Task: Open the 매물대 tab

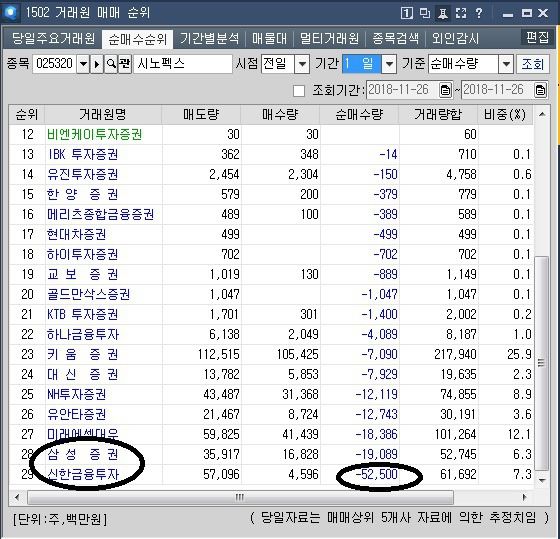Action: (269, 38)
